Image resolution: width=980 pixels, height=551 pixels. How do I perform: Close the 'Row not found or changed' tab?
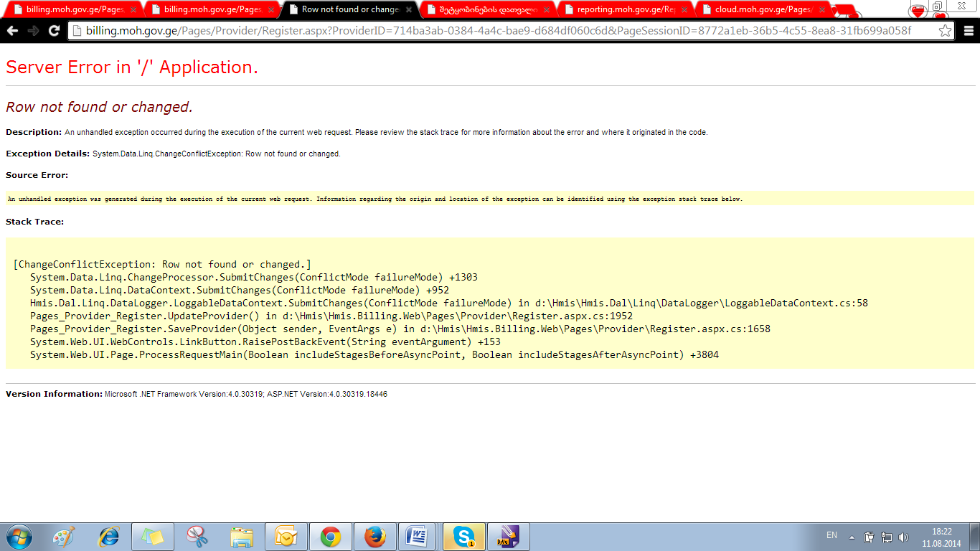pos(409,10)
